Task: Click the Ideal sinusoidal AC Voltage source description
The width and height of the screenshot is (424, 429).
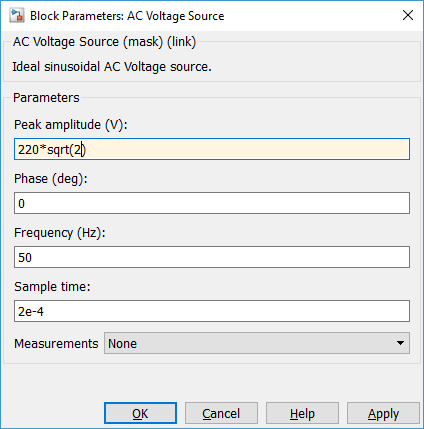Action: (112, 67)
